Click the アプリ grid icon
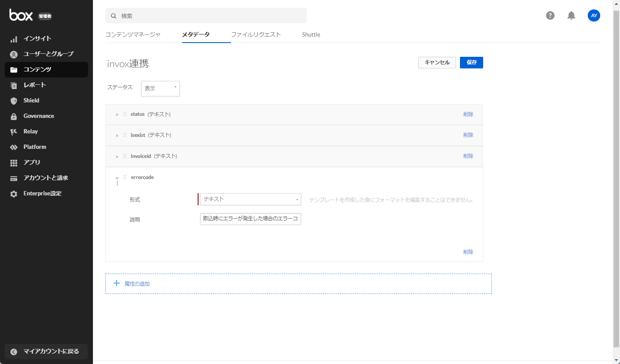 click(x=13, y=162)
